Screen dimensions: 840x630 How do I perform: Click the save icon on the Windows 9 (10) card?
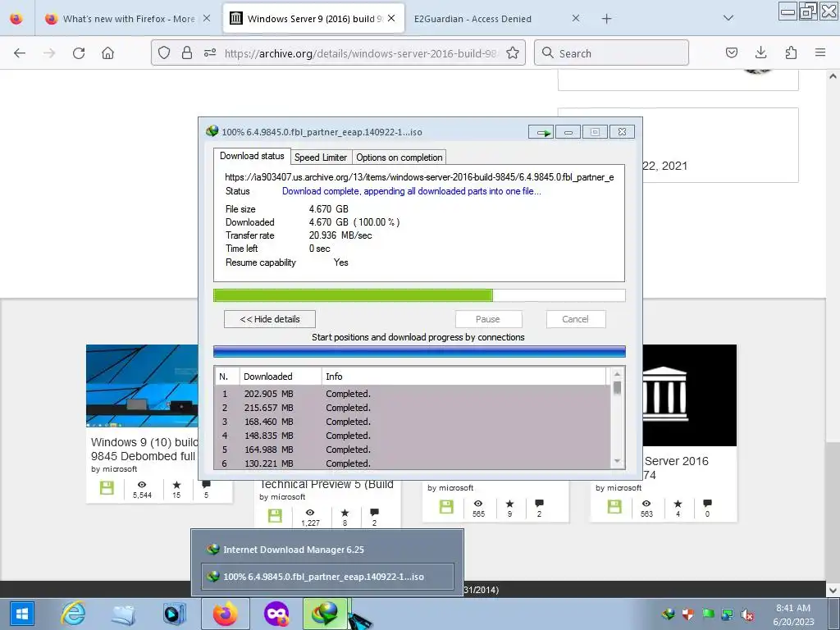[107, 487]
